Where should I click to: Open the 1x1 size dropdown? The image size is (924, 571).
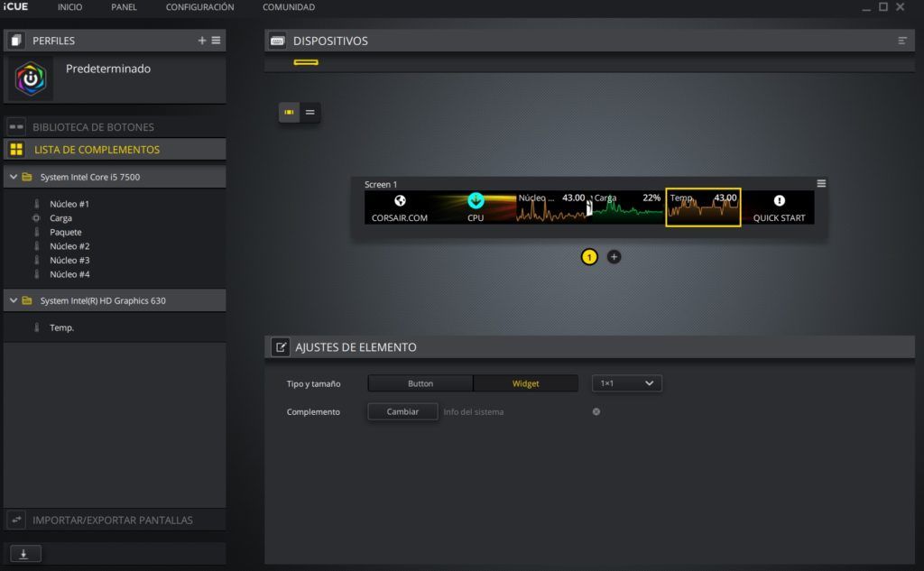pyautogui.click(x=626, y=383)
